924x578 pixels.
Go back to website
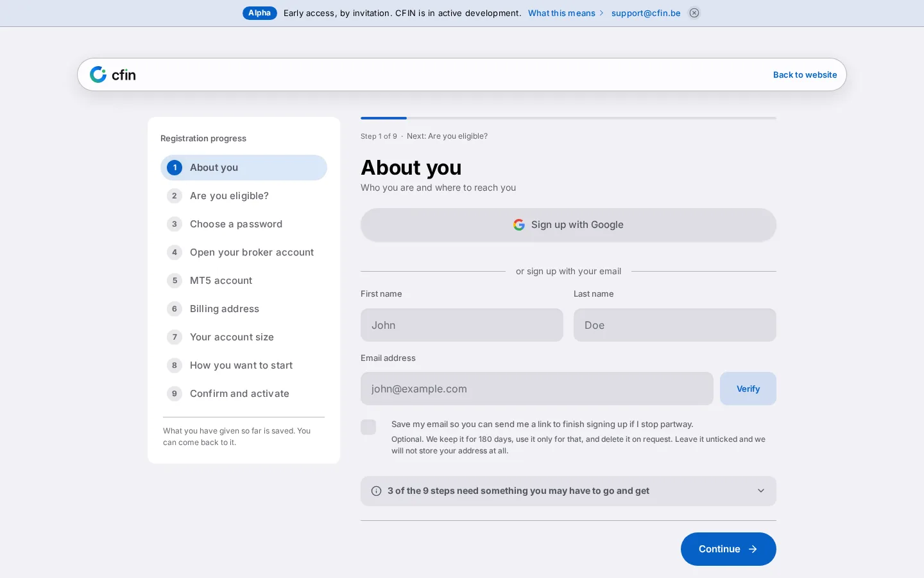click(x=805, y=74)
